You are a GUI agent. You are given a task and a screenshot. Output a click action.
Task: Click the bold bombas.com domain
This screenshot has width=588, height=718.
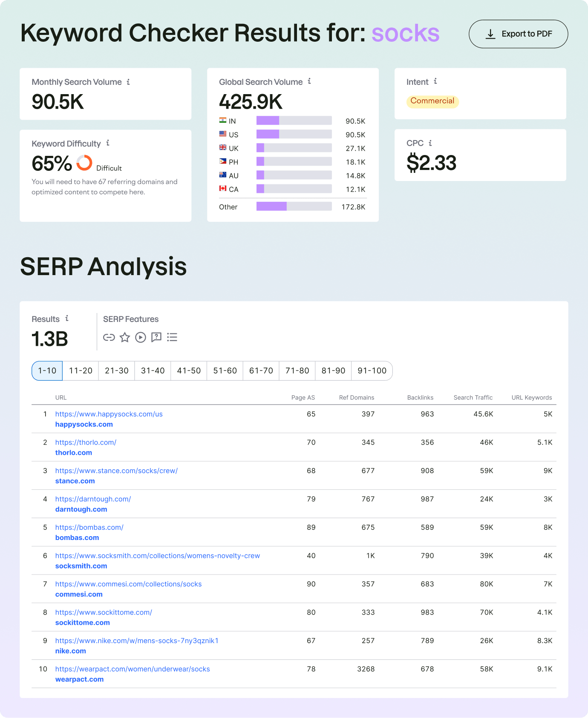[x=77, y=538]
